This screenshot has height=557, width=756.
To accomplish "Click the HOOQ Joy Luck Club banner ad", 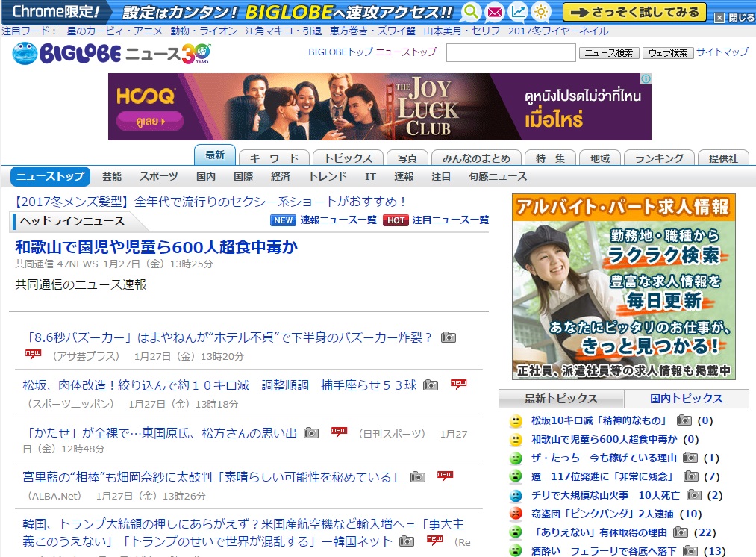I will pos(379,107).
